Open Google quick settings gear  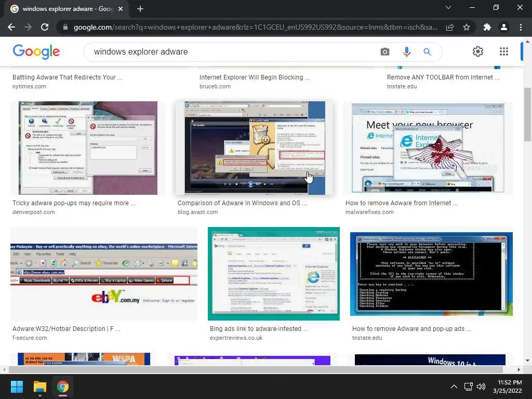pos(478,51)
